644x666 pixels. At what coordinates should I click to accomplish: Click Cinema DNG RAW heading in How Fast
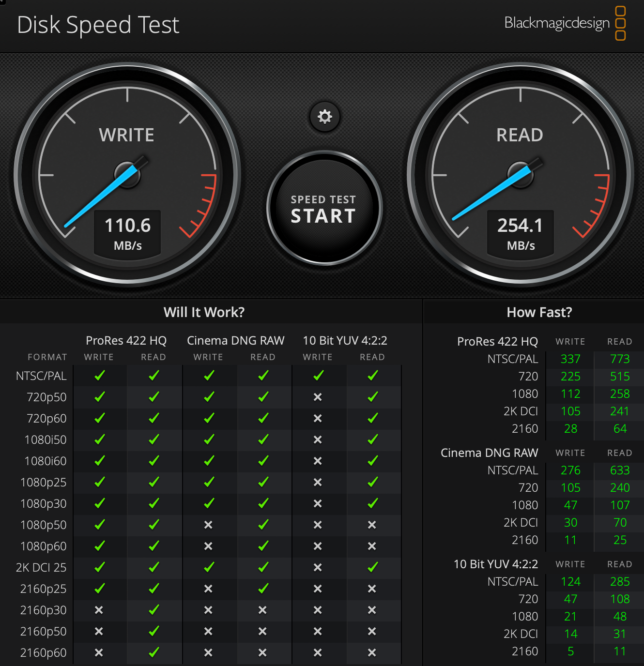[490, 453]
